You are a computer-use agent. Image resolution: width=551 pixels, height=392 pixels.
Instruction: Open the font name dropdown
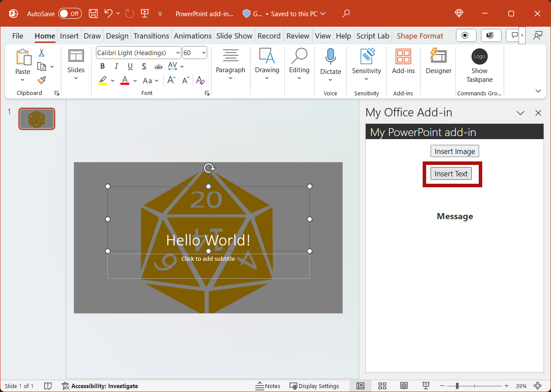coord(177,53)
